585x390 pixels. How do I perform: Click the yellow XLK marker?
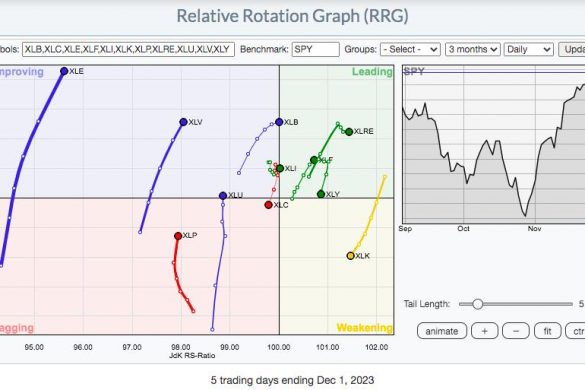tap(350, 256)
